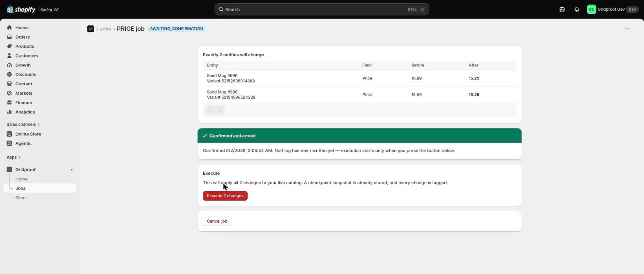
Task: Click the AWAITING_CONFIRMATION status badge
Action: [177, 29]
